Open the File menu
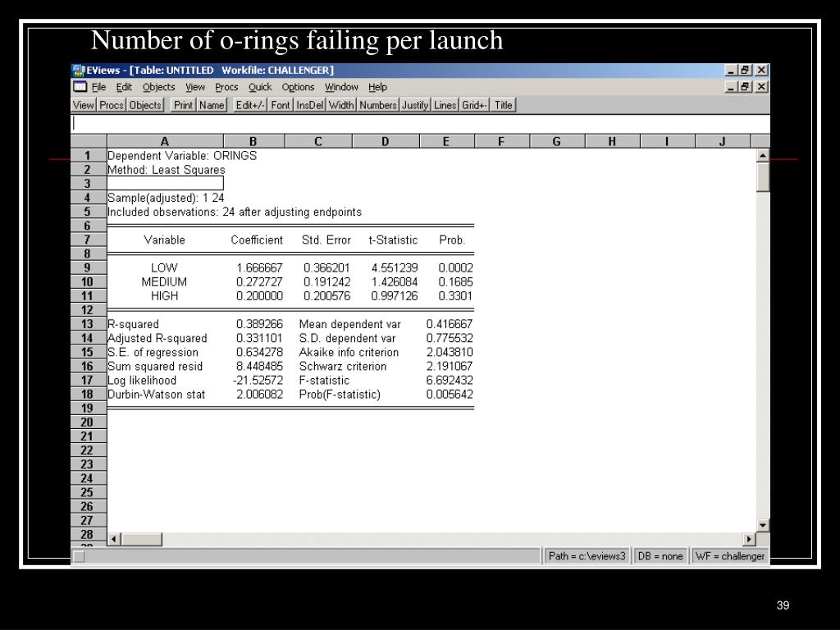Viewport: 840px width, 630px height. pos(98,87)
